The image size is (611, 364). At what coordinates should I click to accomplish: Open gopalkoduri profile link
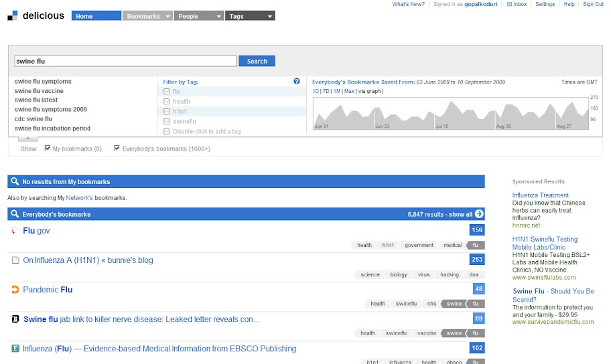pyautogui.click(x=481, y=4)
